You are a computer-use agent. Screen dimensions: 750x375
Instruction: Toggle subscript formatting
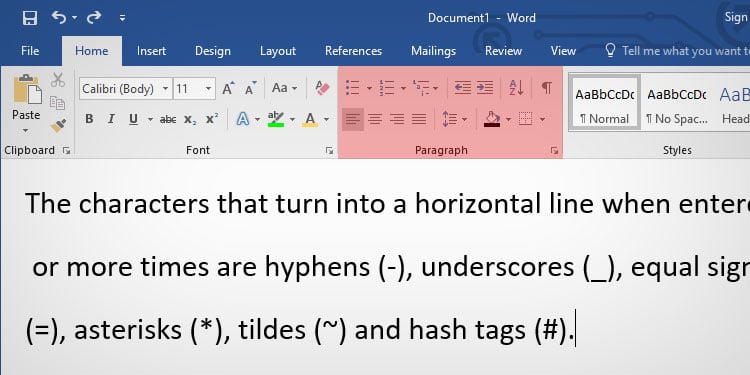[x=190, y=119]
